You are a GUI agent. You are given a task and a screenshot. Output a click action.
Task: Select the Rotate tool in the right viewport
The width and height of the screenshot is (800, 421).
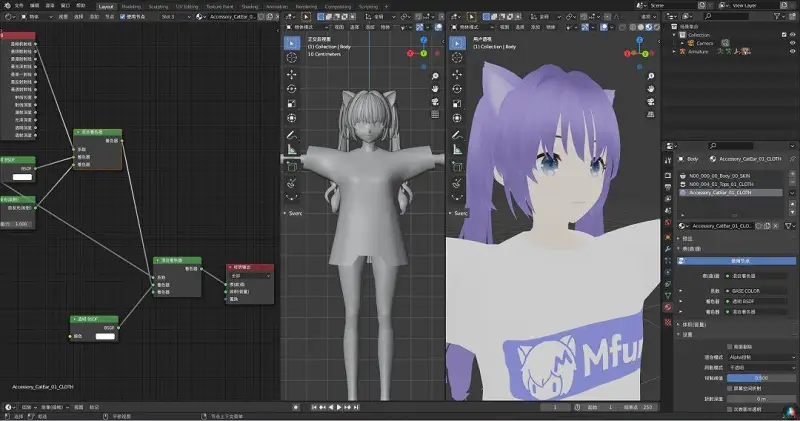coord(457,89)
